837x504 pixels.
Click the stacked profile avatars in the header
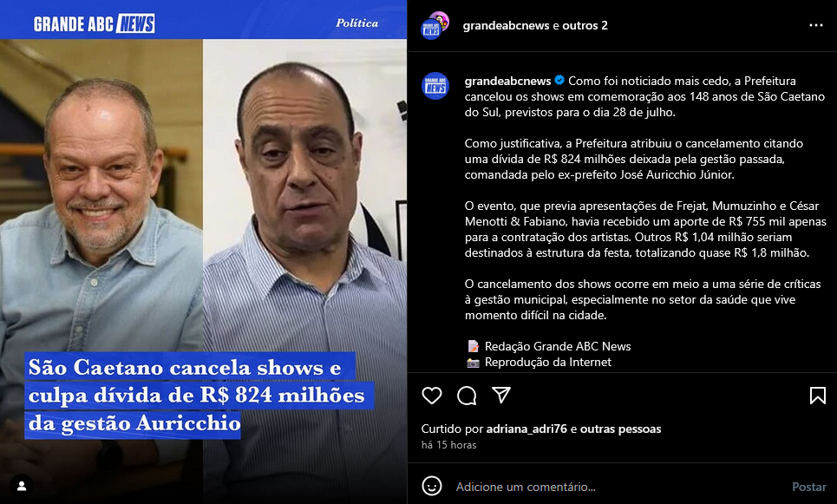click(435, 26)
